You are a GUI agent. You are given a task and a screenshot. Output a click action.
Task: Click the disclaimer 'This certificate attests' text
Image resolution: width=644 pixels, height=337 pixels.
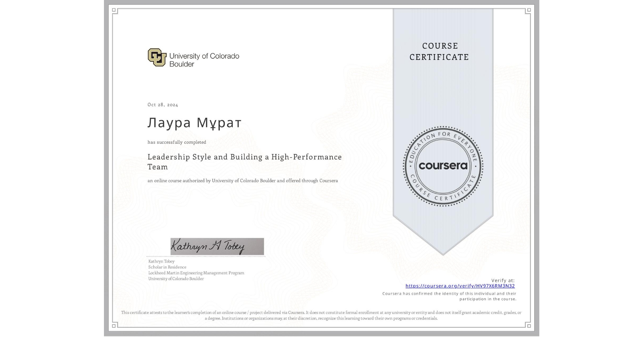[x=321, y=315]
